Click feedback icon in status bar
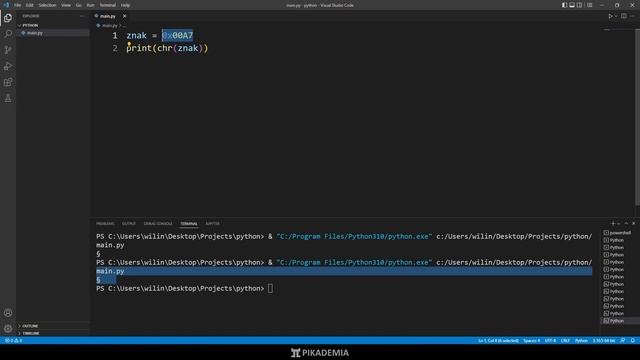Image resolution: width=640 pixels, height=360 pixels. 622,340
